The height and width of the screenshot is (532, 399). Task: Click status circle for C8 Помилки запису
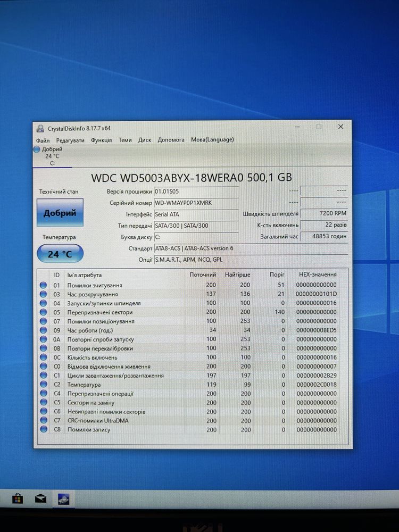pos(43,429)
